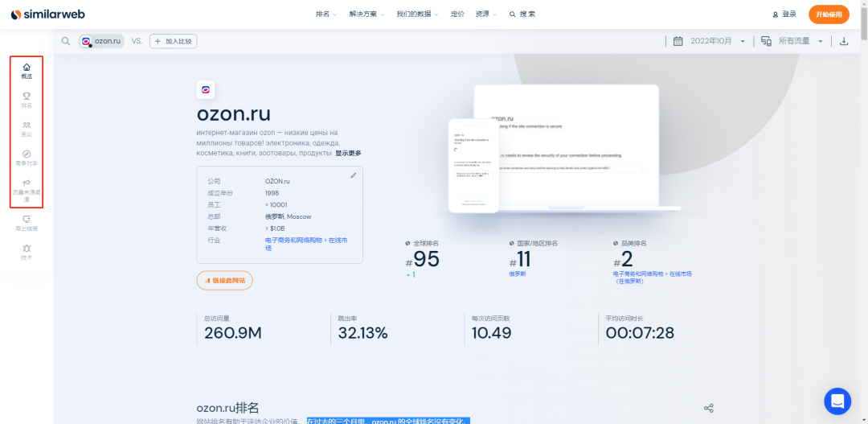Image resolution: width=868 pixels, height=424 pixels.
Task: Open the 技术 bug icon in sidebar
Action: pyautogui.click(x=27, y=248)
